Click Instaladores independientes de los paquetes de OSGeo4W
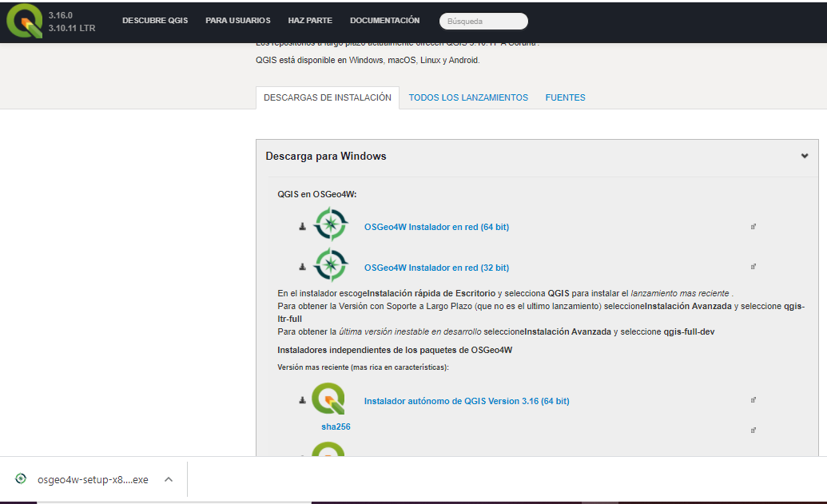This screenshot has width=827, height=504. [x=395, y=350]
